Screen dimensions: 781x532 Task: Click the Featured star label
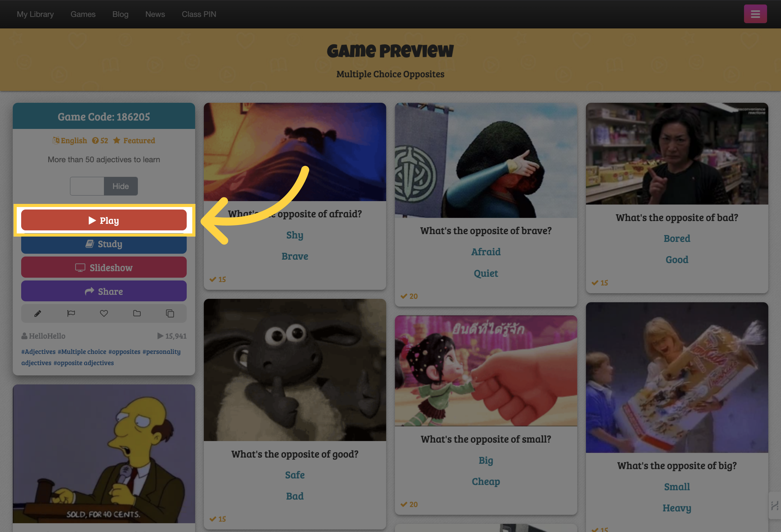click(x=134, y=140)
